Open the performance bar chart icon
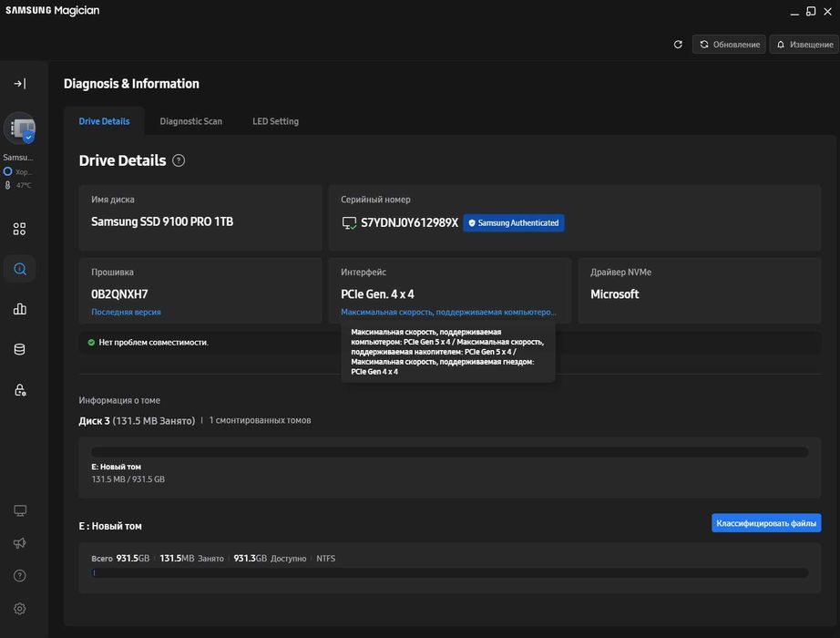 [19, 309]
